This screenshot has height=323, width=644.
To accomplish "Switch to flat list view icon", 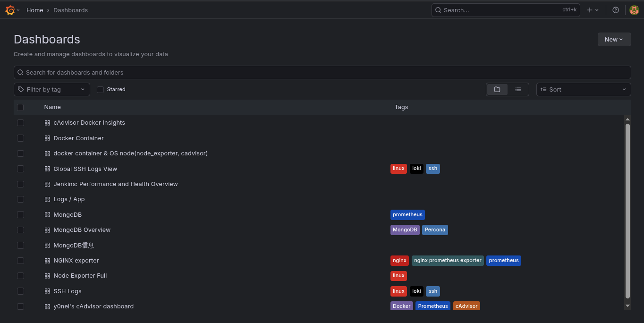I will tap(518, 89).
